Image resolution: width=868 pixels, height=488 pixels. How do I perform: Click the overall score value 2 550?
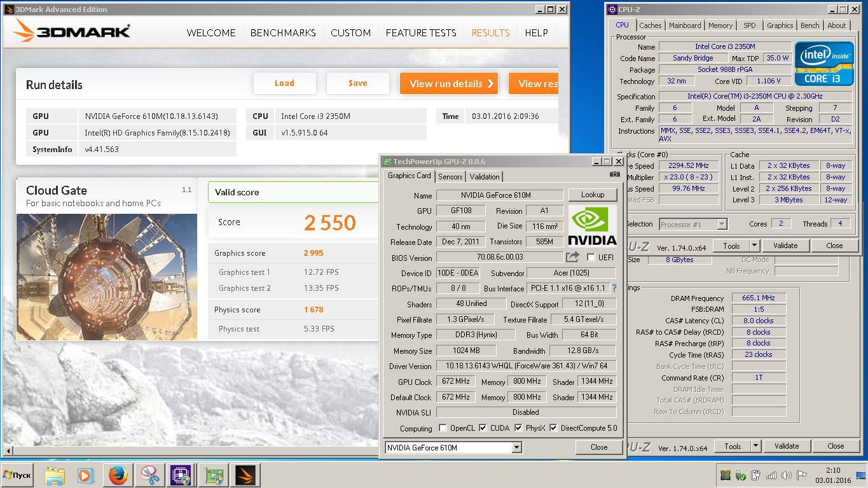[330, 223]
